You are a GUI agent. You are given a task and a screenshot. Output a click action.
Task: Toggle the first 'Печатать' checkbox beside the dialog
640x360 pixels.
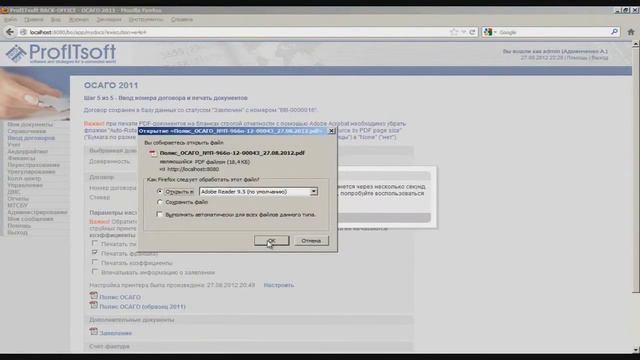(x=95, y=244)
